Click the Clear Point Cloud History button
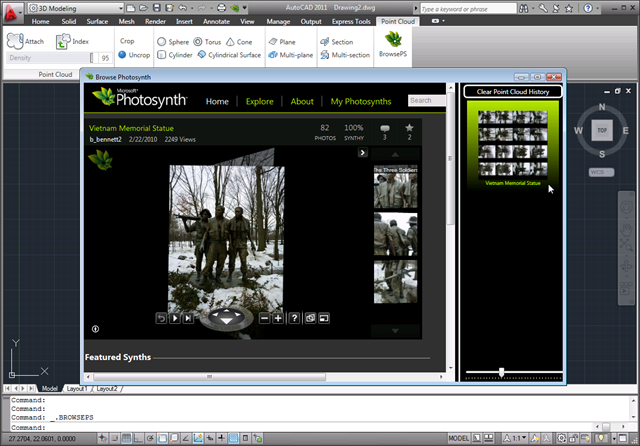Image resolution: width=640 pixels, height=446 pixels. [513, 92]
